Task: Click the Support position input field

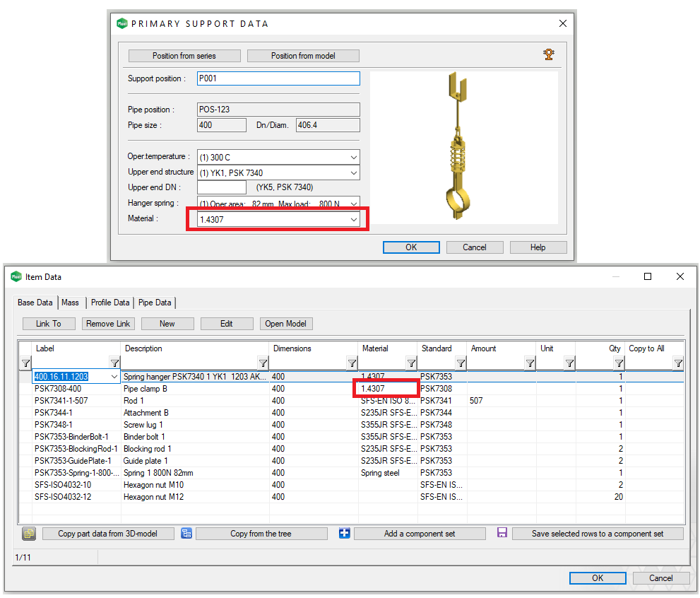Action: click(x=278, y=79)
